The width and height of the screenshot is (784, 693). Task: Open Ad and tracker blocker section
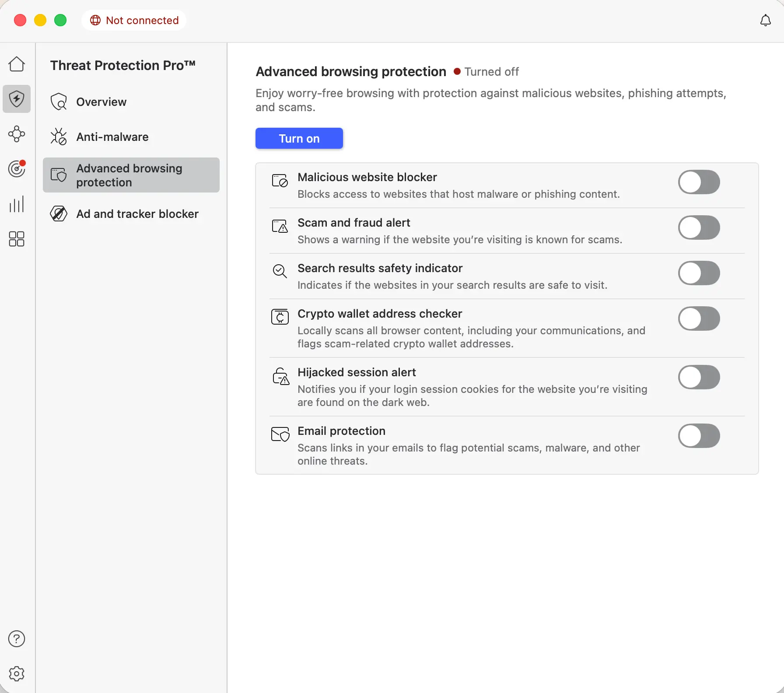point(137,214)
